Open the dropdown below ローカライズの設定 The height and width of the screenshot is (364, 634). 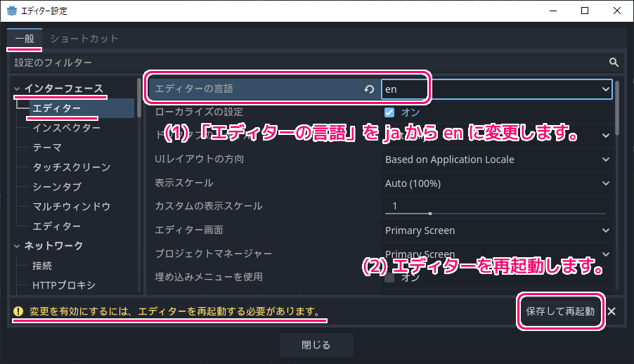(x=496, y=136)
